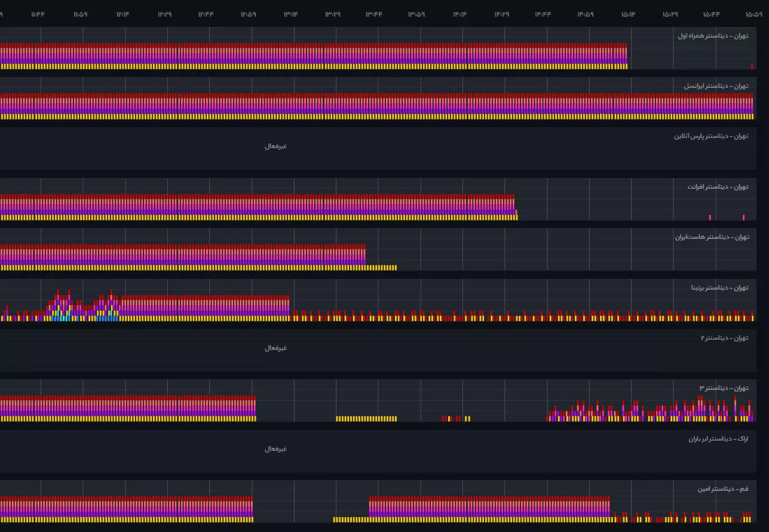Select the قم - دیتاسنتر امین panel title
Screen dimensions: 769x532
(x=722, y=489)
